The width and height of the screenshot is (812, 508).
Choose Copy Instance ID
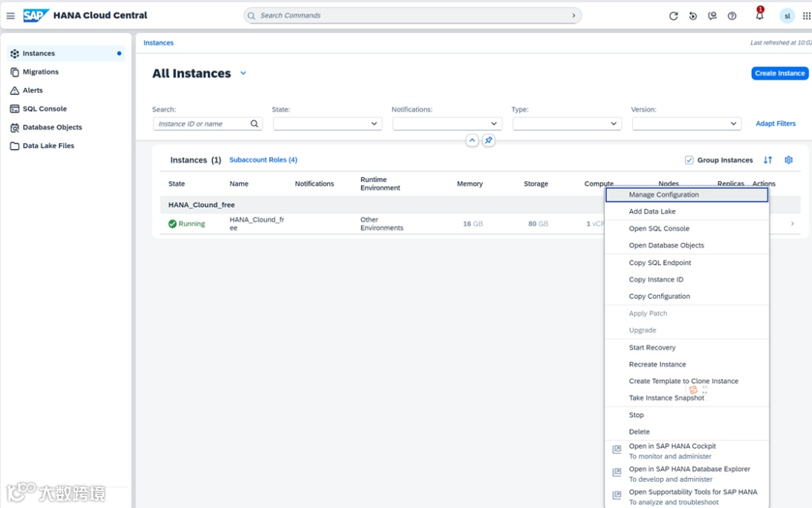[686, 279]
